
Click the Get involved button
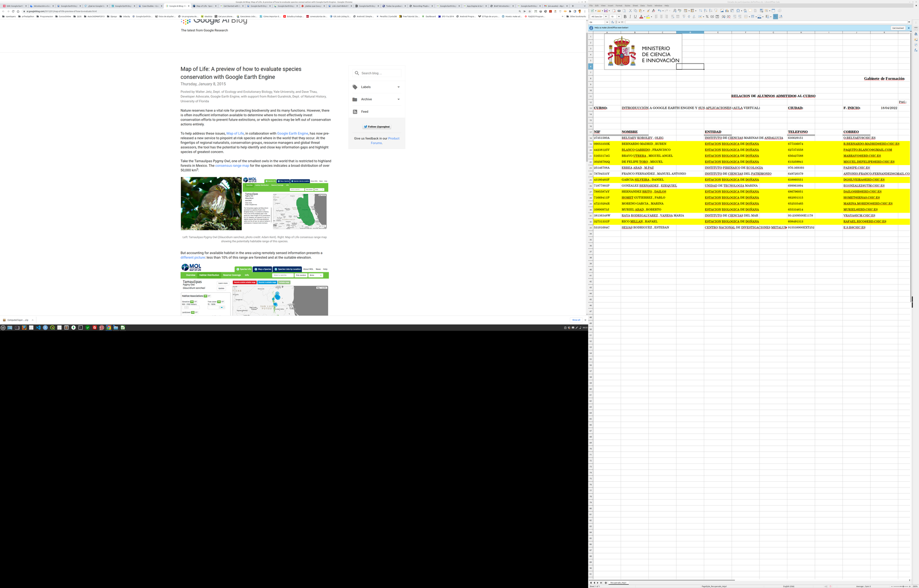tap(898, 28)
